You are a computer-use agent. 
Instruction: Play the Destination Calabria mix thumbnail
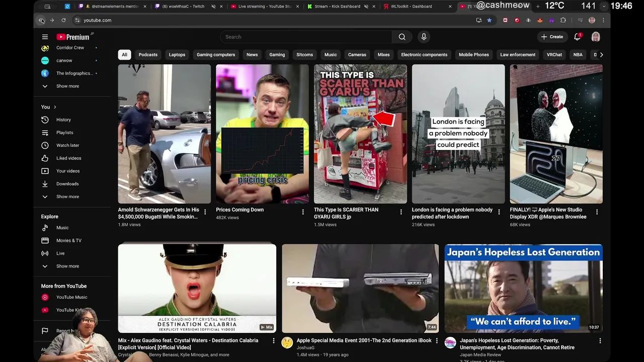(197, 289)
